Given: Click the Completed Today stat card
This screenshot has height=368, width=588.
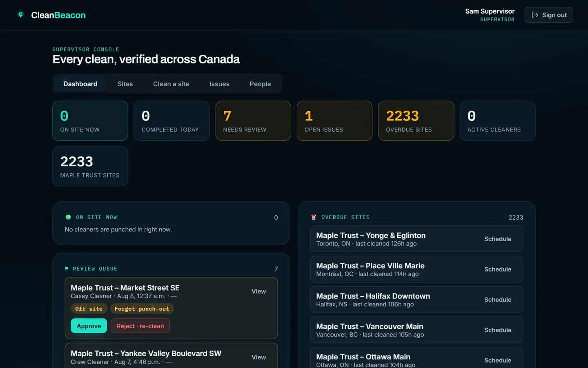Looking at the screenshot, I should pyautogui.click(x=172, y=121).
